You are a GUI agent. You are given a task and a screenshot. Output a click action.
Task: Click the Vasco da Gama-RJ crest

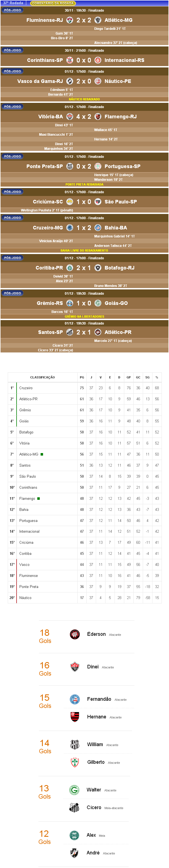coord(70,81)
